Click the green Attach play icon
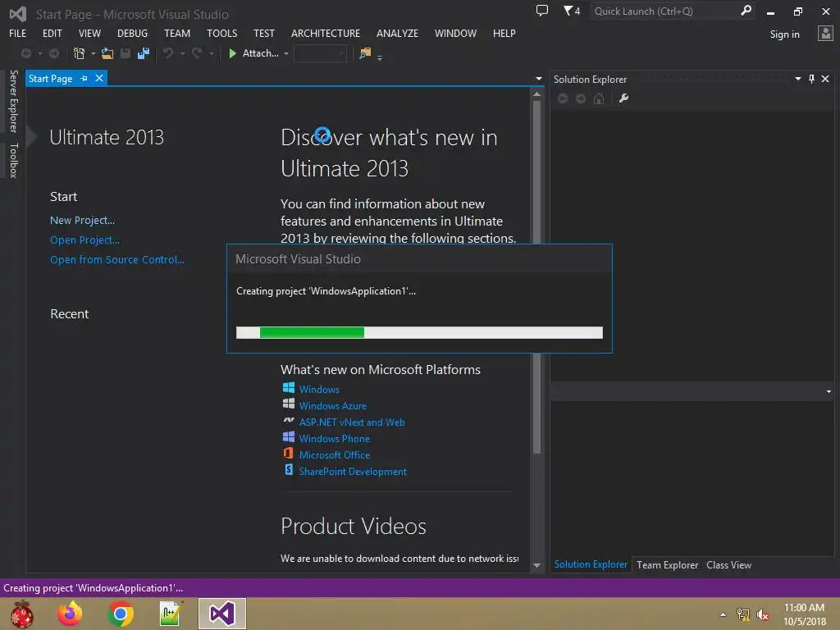The image size is (840, 630). [232, 53]
